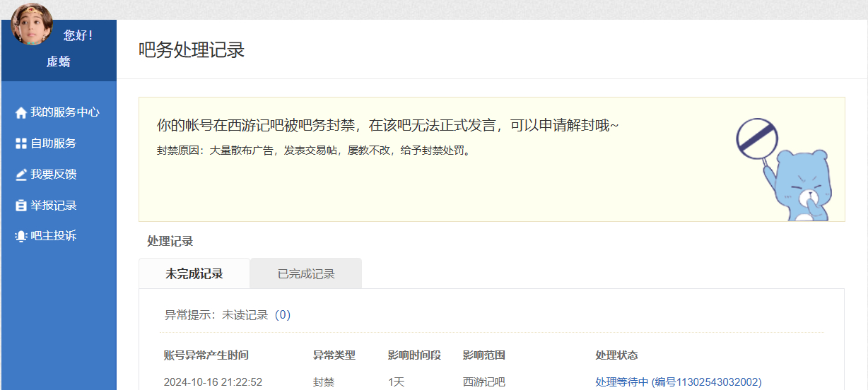Image resolution: width=868 pixels, height=390 pixels.
Task: Click the blue bear illustration in the banner
Action: click(x=802, y=187)
